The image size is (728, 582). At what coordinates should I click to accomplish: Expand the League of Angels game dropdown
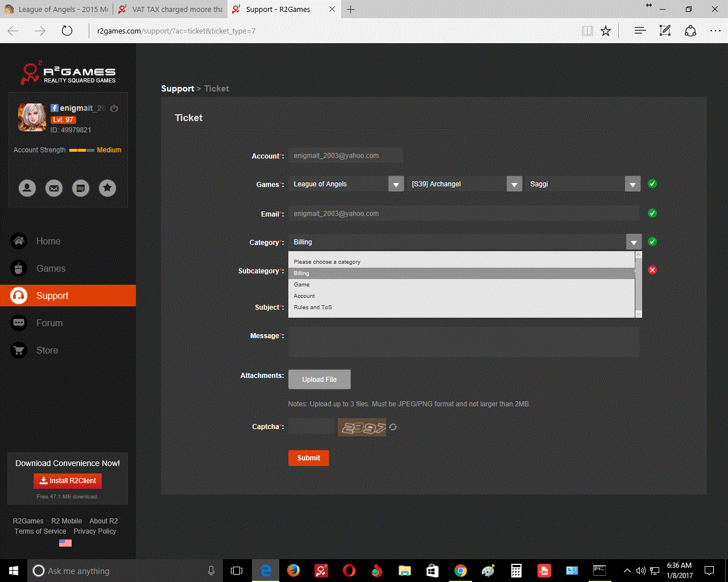(x=396, y=184)
